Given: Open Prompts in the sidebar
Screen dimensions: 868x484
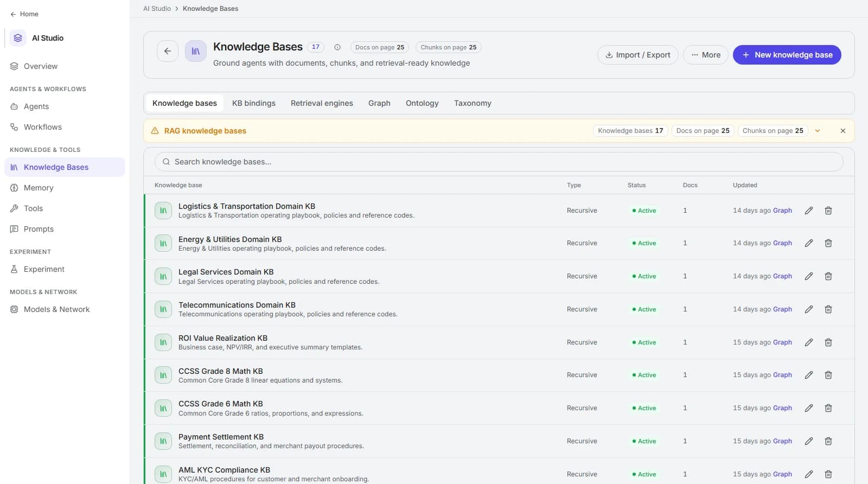Looking at the screenshot, I should pyautogui.click(x=65, y=229).
